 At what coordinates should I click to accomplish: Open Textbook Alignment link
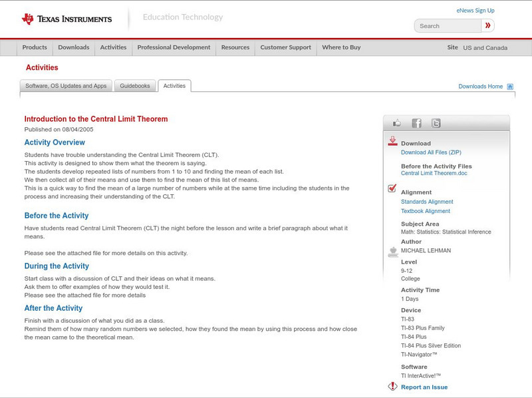(426, 211)
